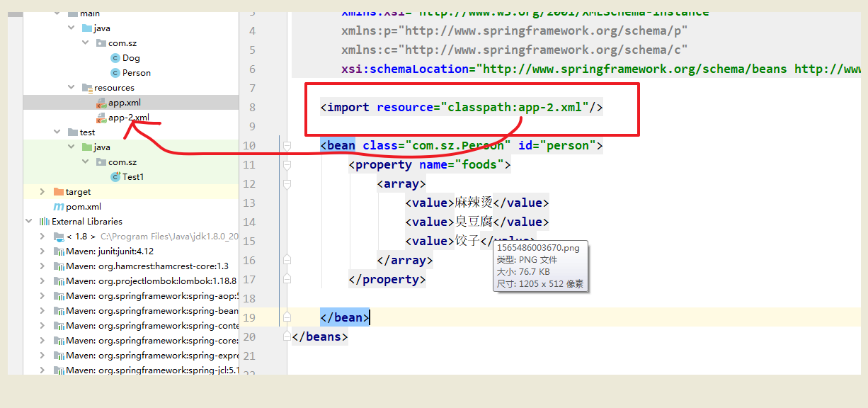868x408 pixels.
Task: Select the highlighted app.xml file
Action: point(125,103)
